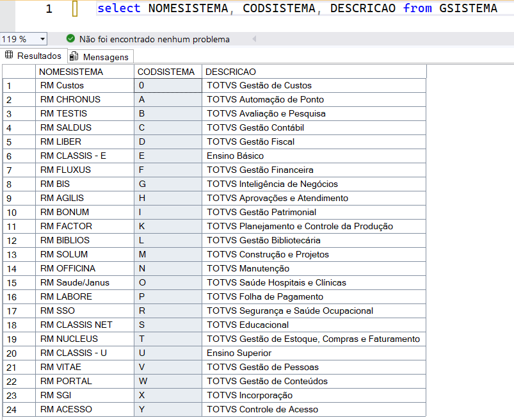
Task: Select the 'RM SALDUS' cell
Action: tap(85, 128)
